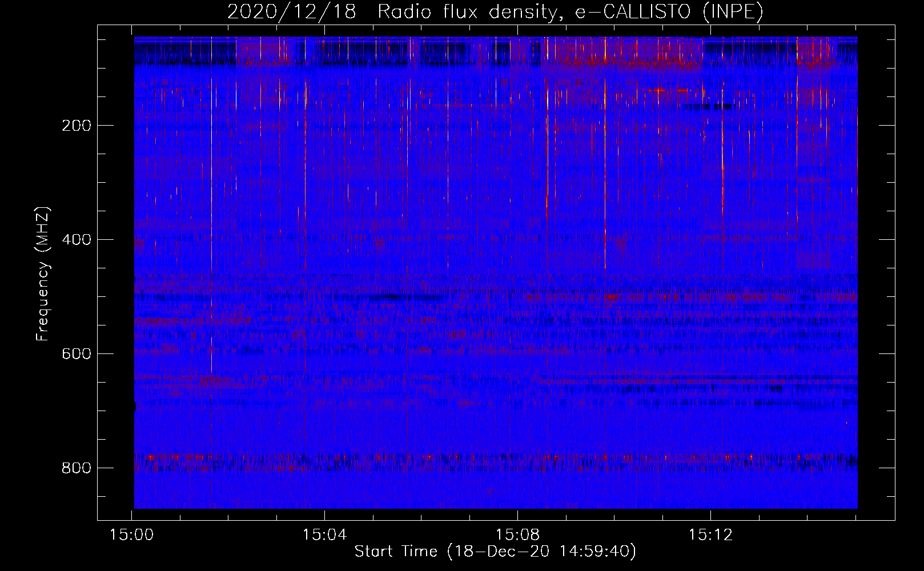Click the '15:04' time tick label
The image size is (924, 571).
pos(325,535)
